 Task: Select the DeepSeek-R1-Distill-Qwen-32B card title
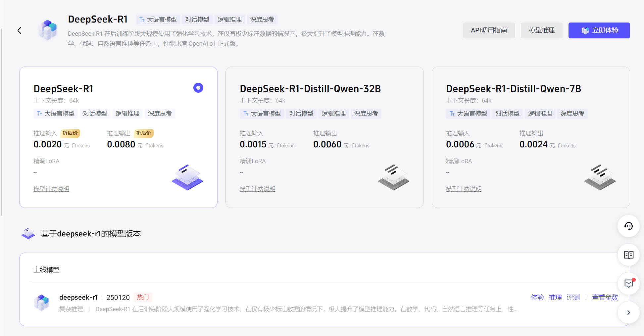[310, 89]
